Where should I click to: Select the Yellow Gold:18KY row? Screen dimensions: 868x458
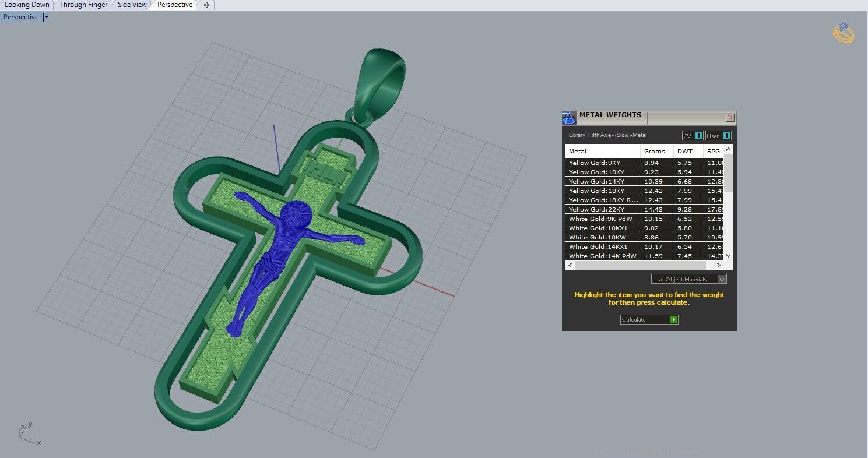644,191
